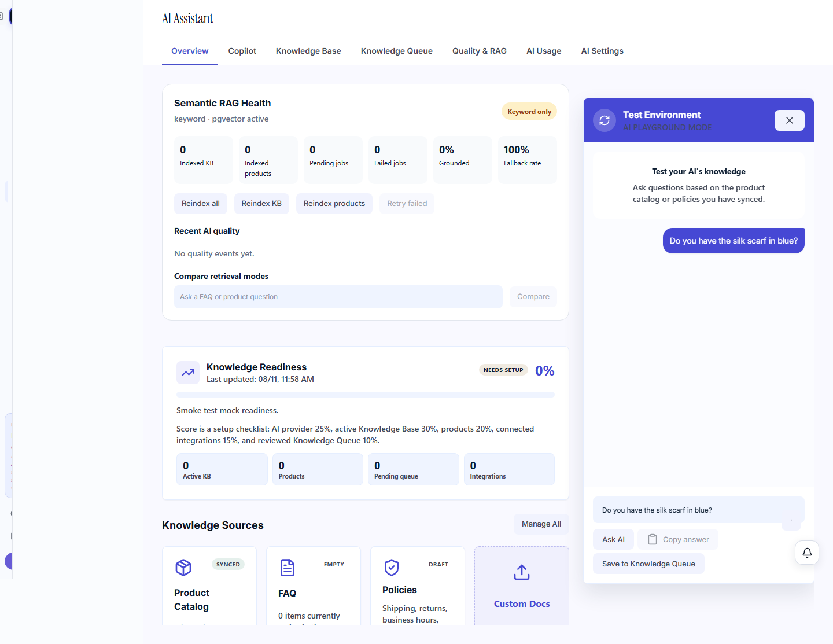
Task: Click the Pending queue readiness tile
Action: click(414, 469)
